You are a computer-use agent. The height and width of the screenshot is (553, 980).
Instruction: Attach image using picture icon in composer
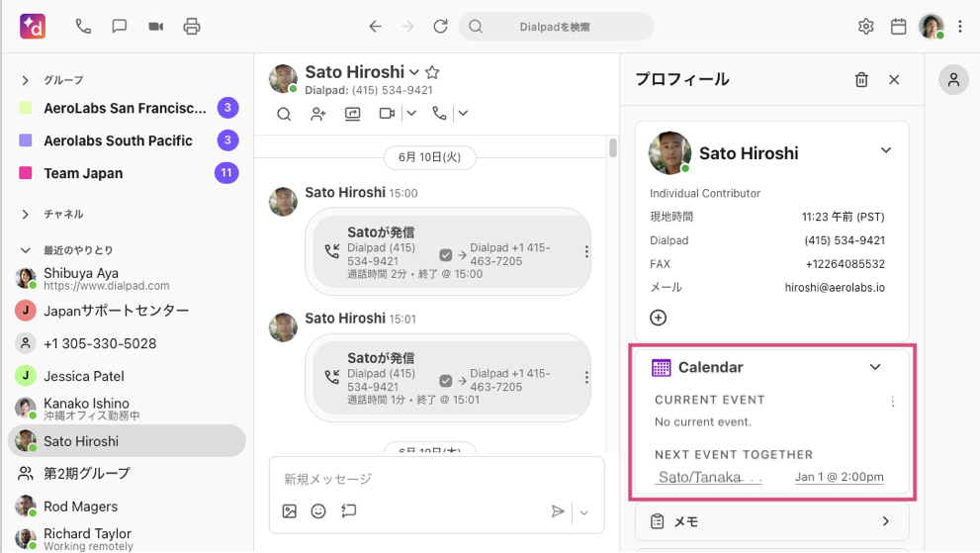289,511
